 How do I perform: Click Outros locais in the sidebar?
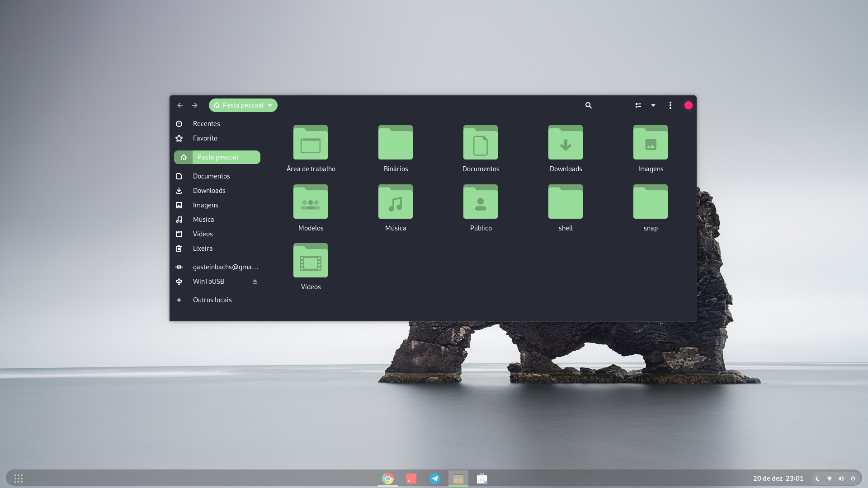[x=212, y=300]
